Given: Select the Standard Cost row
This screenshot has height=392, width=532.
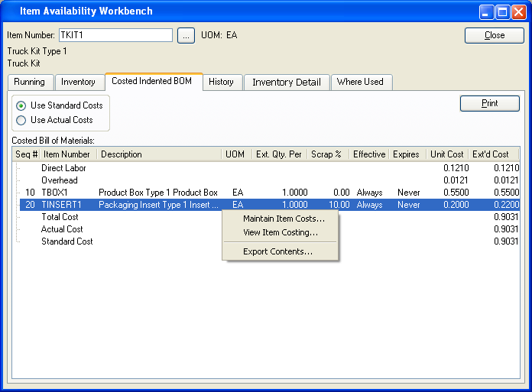Looking at the screenshot, I should coord(270,241).
